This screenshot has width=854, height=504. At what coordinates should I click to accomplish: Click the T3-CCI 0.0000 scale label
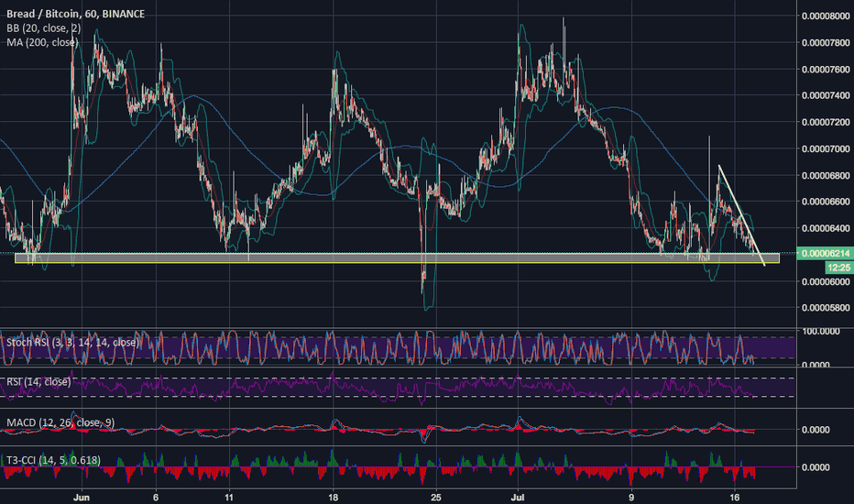[816, 467]
